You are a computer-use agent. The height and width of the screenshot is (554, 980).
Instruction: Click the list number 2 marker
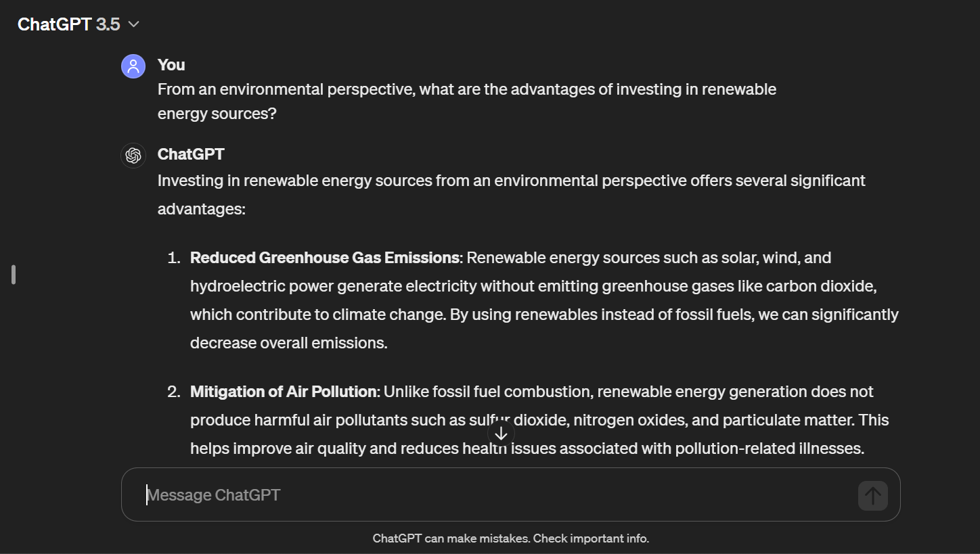pyautogui.click(x=174, y=392)
